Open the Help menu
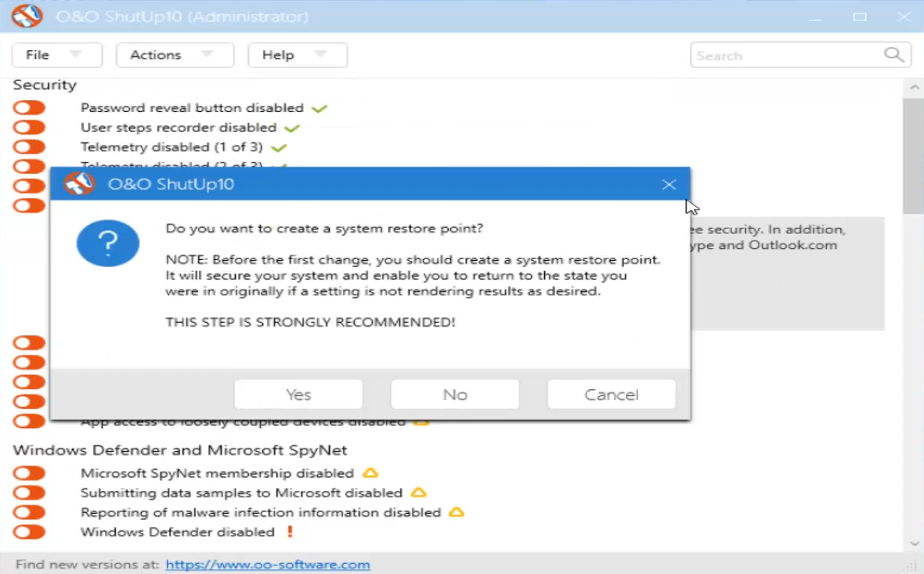The height and width of the screenshot is (574, 924). click(x=297, y=55)
